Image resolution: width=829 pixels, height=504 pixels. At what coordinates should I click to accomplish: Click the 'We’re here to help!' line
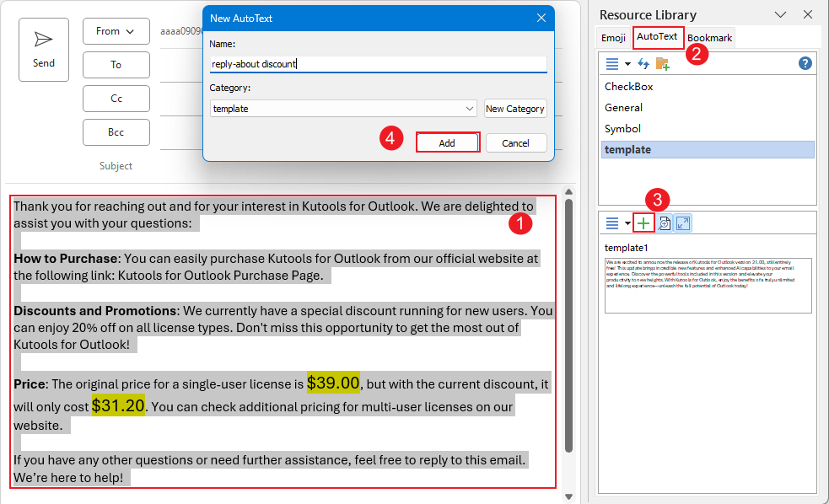68,478
